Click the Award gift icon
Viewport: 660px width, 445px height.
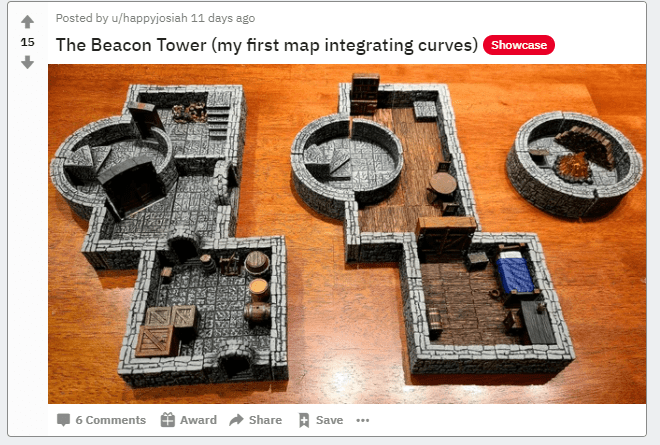click(168, 420)
